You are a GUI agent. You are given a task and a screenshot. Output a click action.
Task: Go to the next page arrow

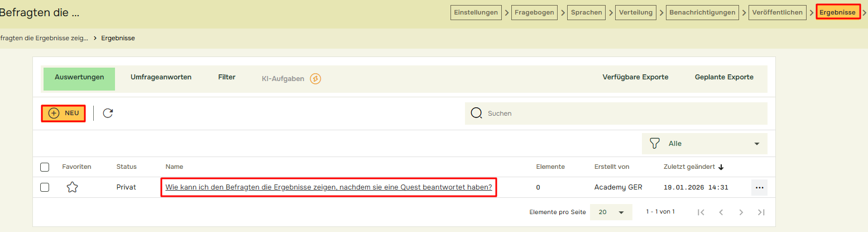741,212
